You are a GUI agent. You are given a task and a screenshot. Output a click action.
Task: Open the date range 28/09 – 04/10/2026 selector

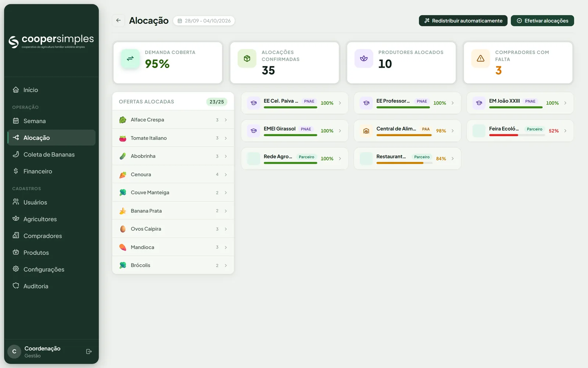click(x=204, y=21)
